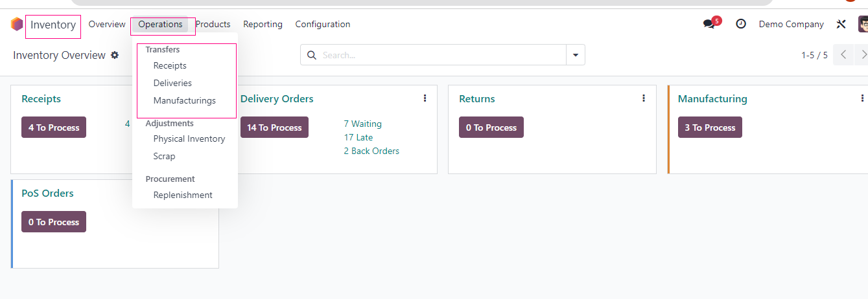
Task: Open Returns card three-dot menu
Action: 644,98
